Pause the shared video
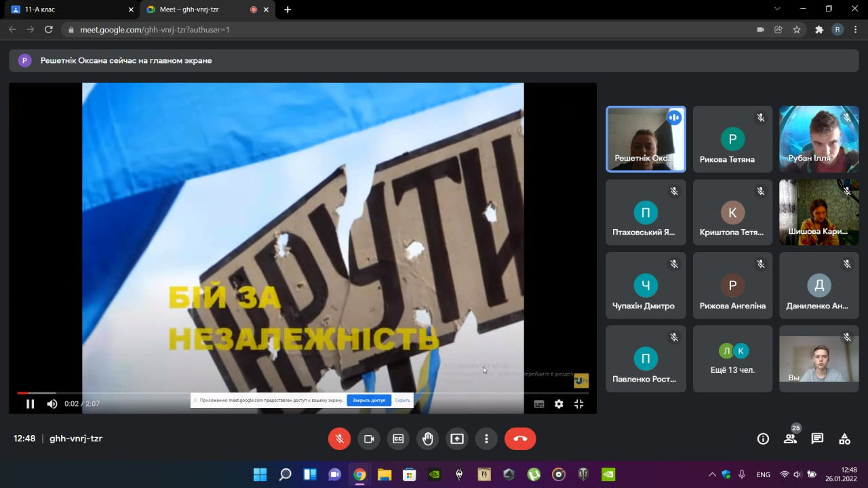The height and width of the screenshot is (488, 868). (30, 404)
